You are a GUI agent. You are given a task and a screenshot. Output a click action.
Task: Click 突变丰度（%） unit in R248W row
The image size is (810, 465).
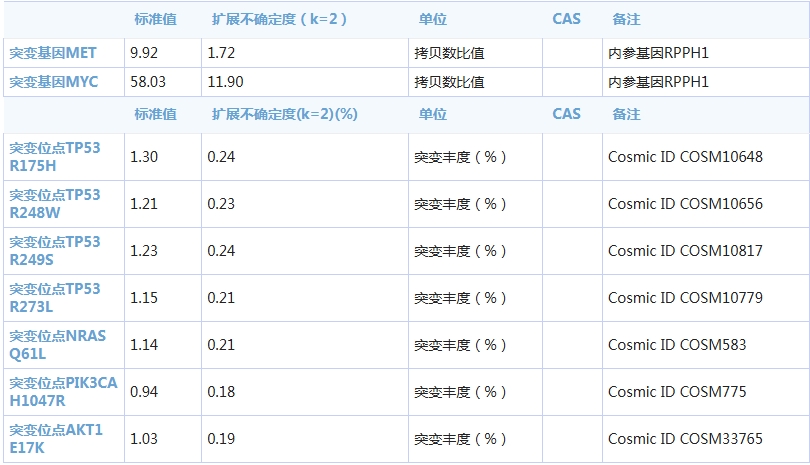click(x=460, y=204)
